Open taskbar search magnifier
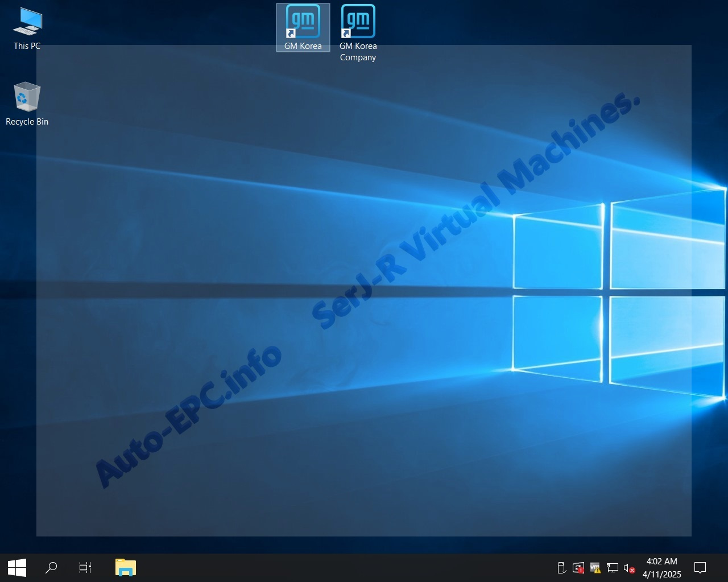This screenshot has width=728, height=582. [51, 567]
